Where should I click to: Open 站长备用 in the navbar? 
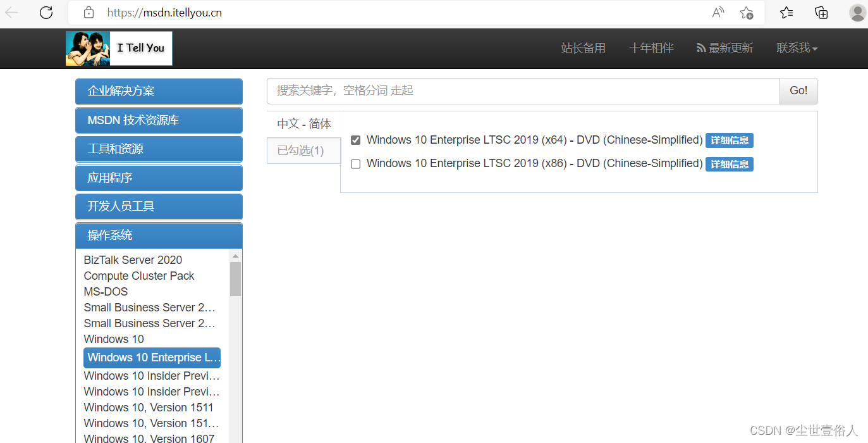coord(583,48)
